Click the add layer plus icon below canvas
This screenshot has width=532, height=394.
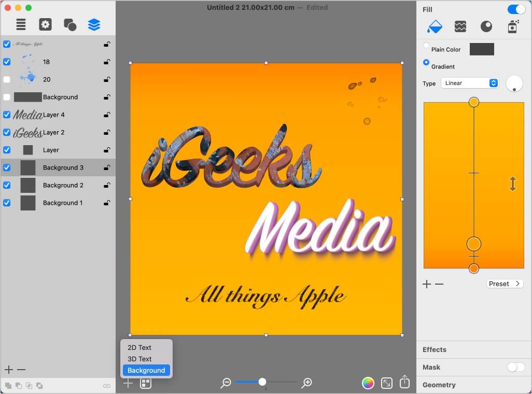pos(128,384)
